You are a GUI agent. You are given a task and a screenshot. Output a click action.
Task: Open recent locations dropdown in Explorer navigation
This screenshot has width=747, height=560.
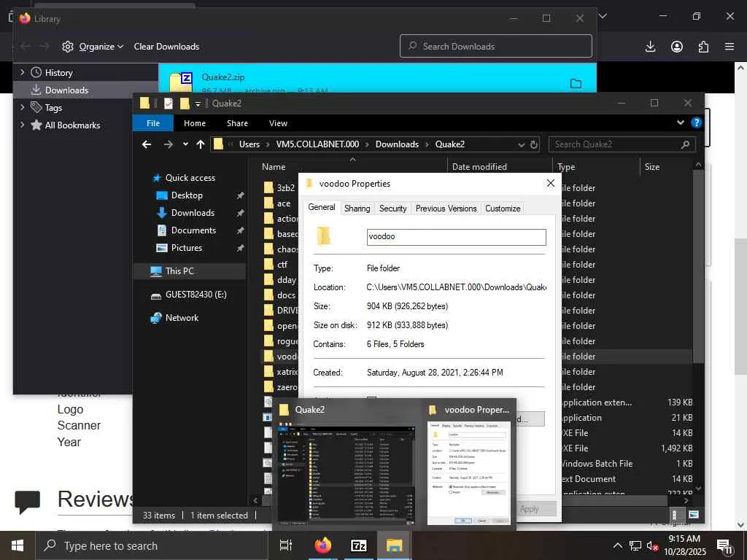click(x=185, y=144)
